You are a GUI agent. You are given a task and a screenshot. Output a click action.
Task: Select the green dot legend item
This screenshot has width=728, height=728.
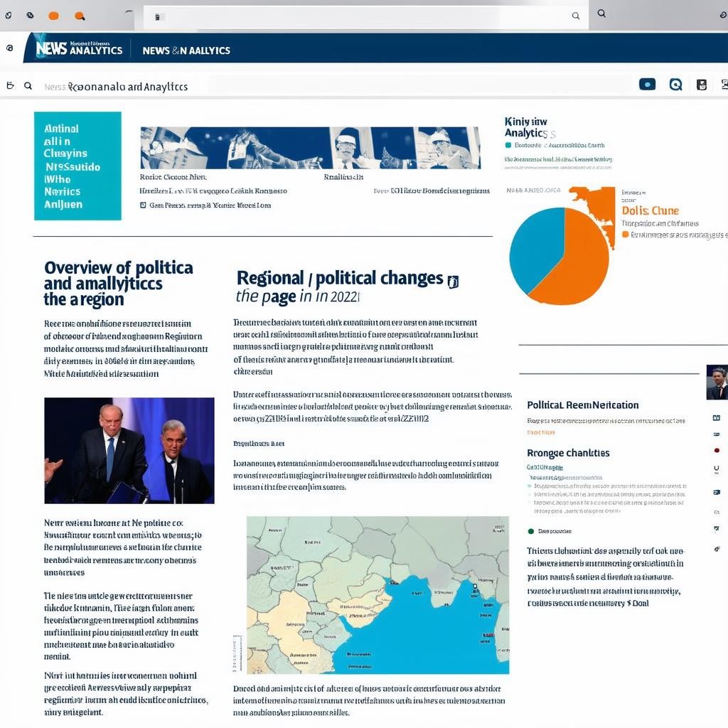[530, 531]
